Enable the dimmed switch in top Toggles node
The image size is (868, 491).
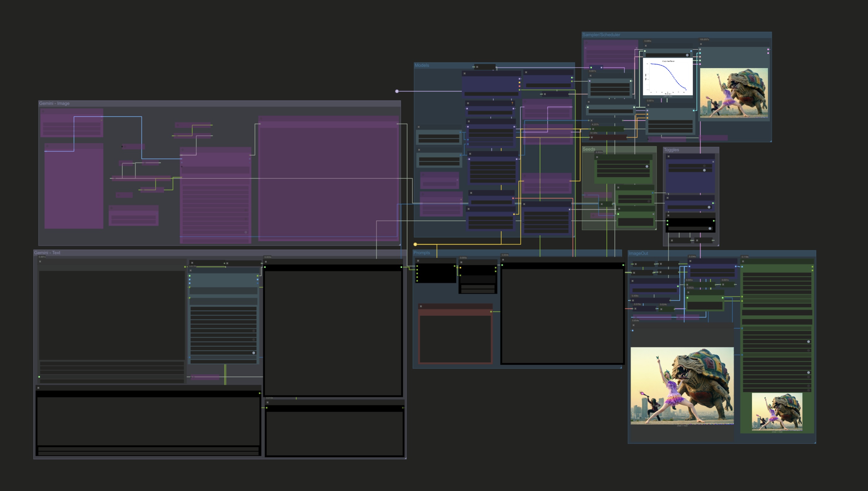(x=704, y=166)
